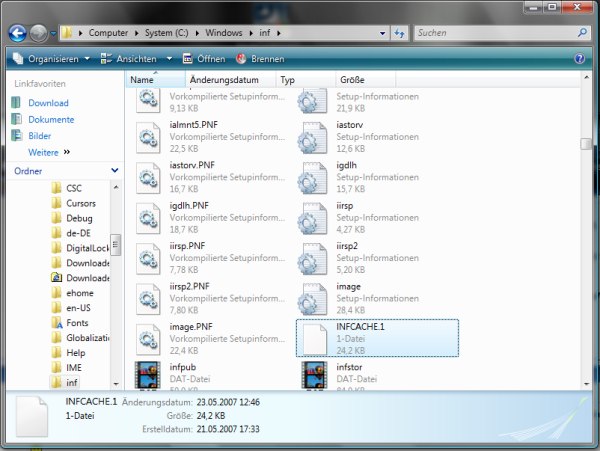Sort by the Änderungsdatum column header

pos(231,80)
